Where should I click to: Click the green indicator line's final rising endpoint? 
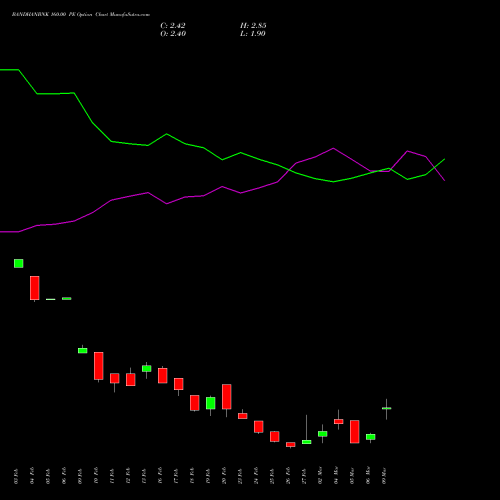pos(444,159)
